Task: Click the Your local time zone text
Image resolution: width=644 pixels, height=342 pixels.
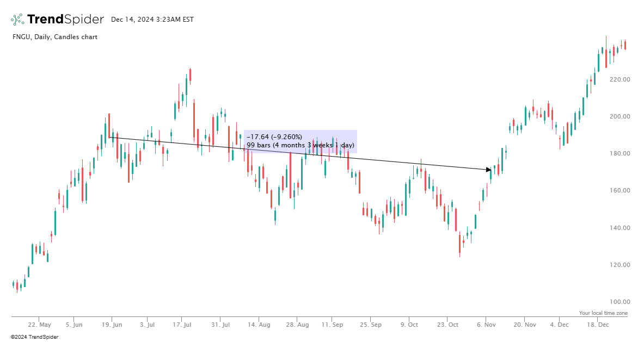Action: click(x=603, y=313)
